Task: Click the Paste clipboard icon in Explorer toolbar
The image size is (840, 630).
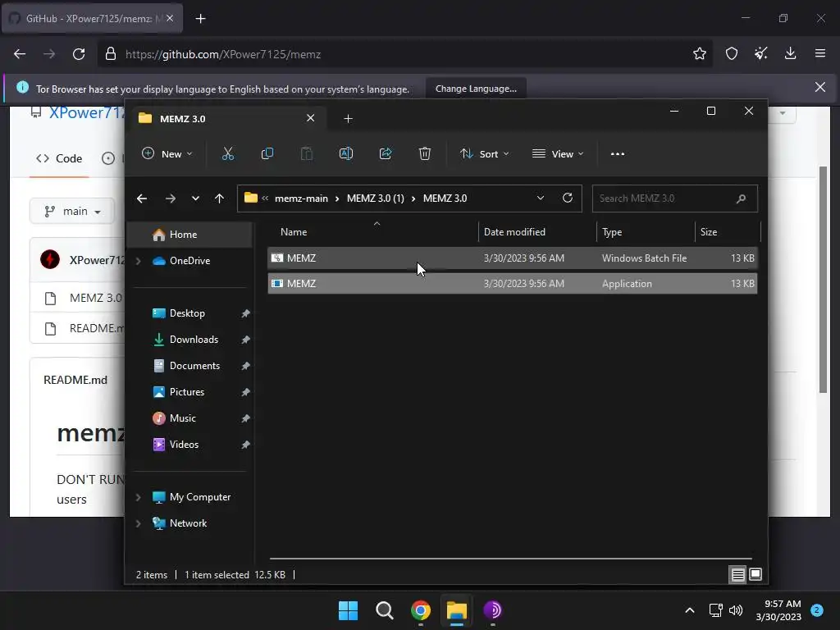Action: [307, 153]
